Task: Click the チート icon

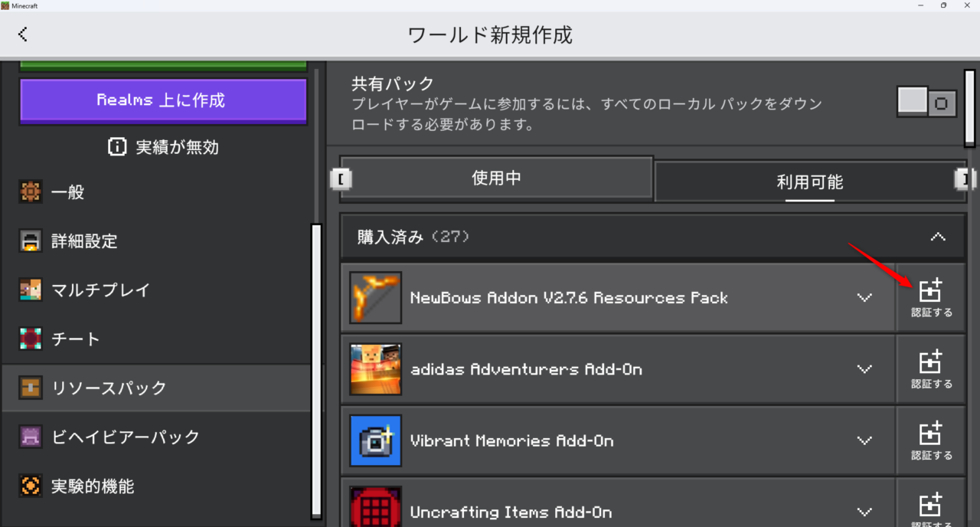Action: 31,339
